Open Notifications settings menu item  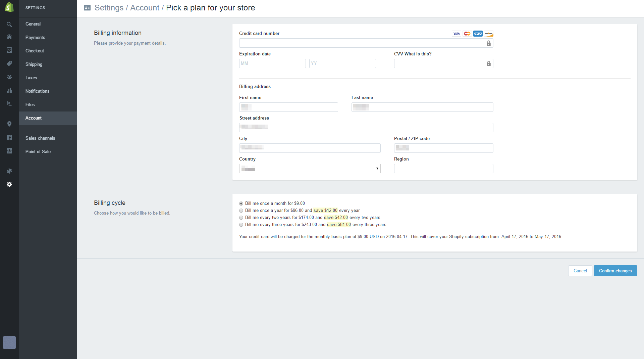pyautogui.click(x=48, y=91)
